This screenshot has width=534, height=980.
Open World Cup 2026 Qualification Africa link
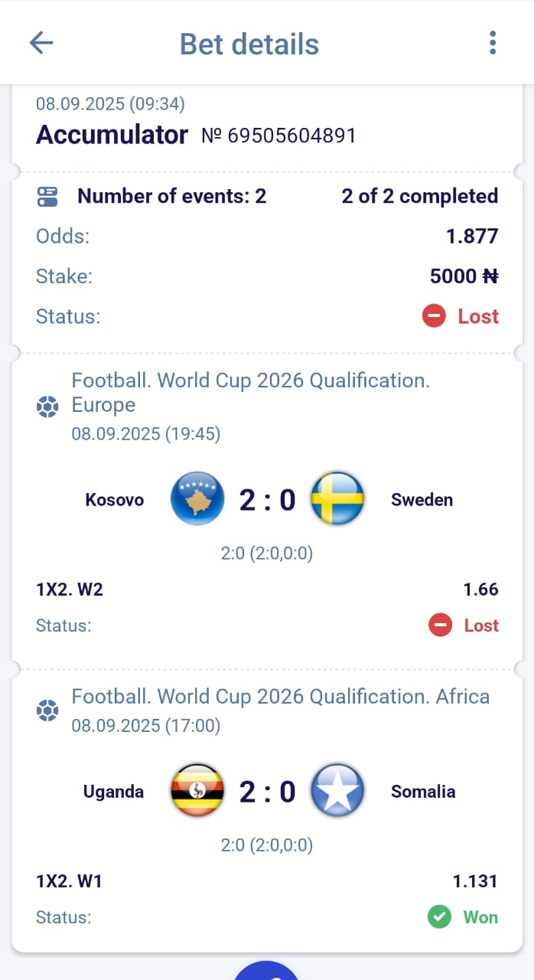(x=280, y=697)
